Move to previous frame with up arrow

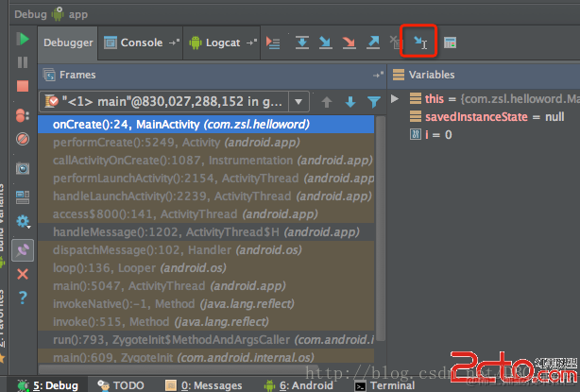pyautogui.click(x=327, y=102)
